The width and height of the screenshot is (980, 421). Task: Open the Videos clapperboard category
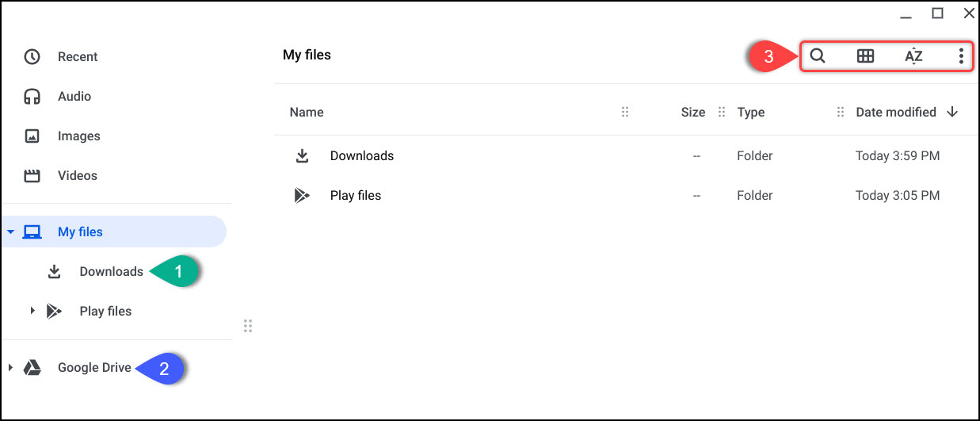pos(32,176)
